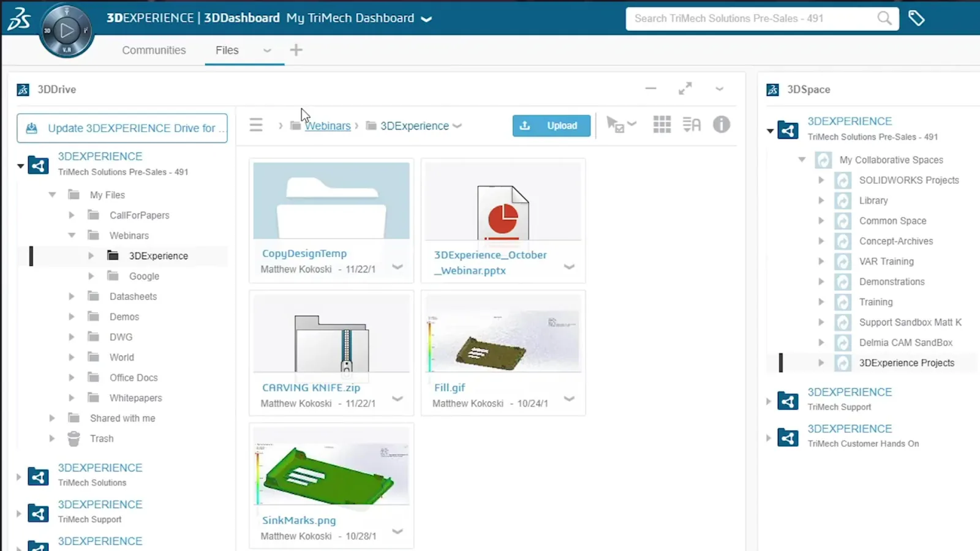Viewport: 980px width, 551px height.
Task: Collapse the My Files tree node
Action: [x=52, y=195]
